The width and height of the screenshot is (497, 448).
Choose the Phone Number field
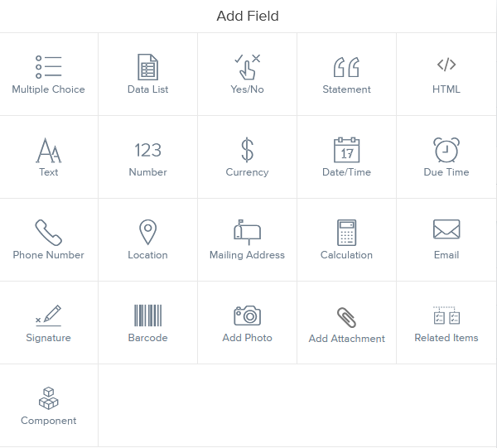pyautogui.click(x=48, y=240)
